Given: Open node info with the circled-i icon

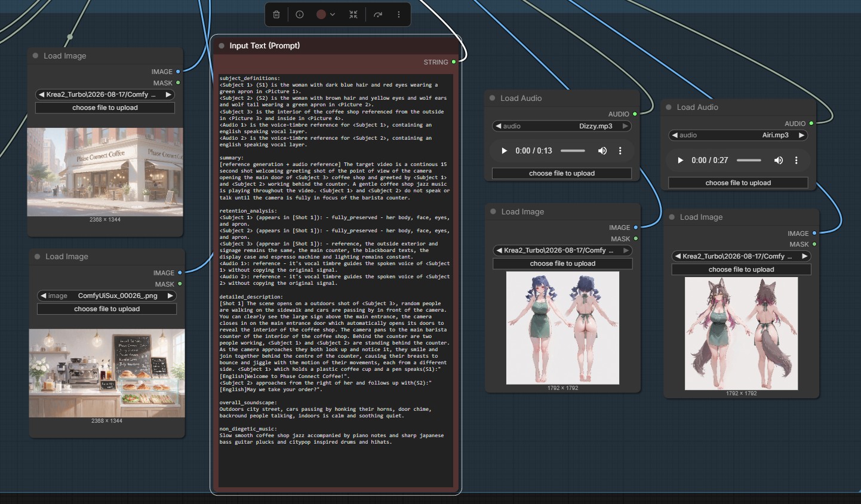Looking at the screenshot, I should 300,14.
